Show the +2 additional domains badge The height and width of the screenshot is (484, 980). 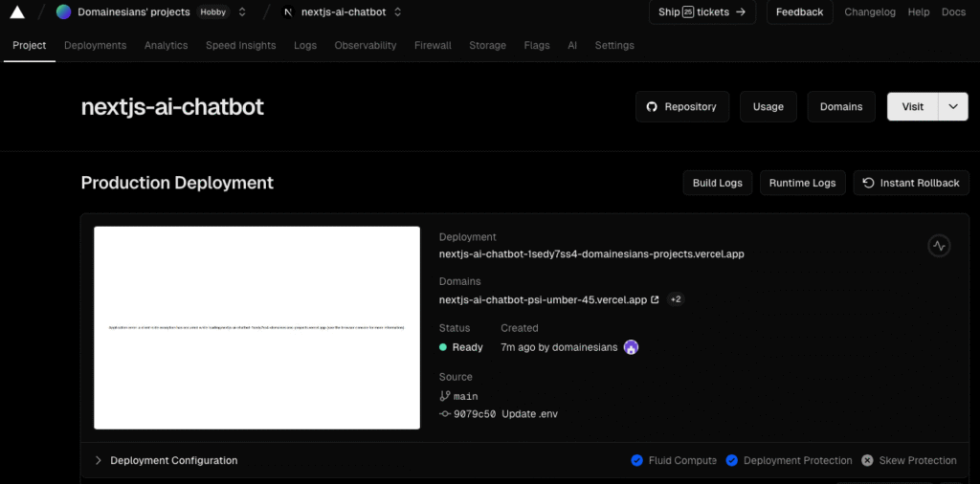pos(676,299)
